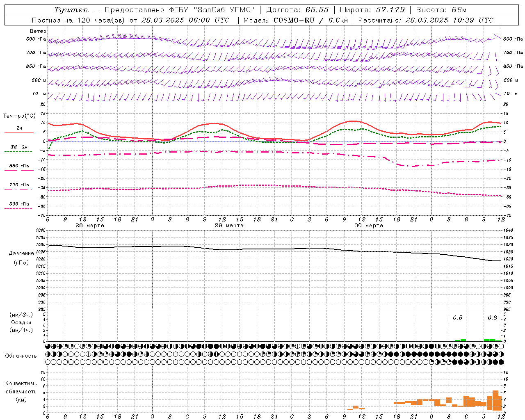This screenshot has height=420, width=525.
Task: Select the 'Предоставлено ФГБУ "ЗапСиб УГМС"' text
Action: click(180, 10)
